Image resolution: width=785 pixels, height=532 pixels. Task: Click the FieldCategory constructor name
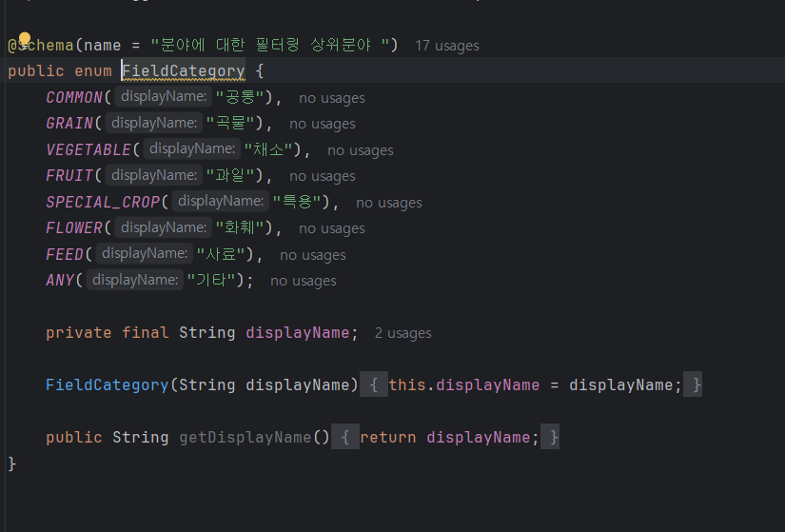point(108,384)
